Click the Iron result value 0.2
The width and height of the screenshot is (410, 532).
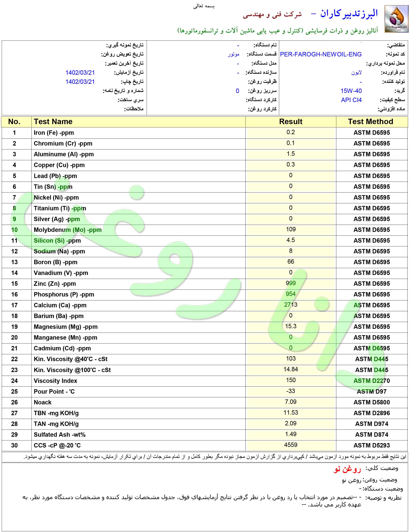(x=291, y=132)
